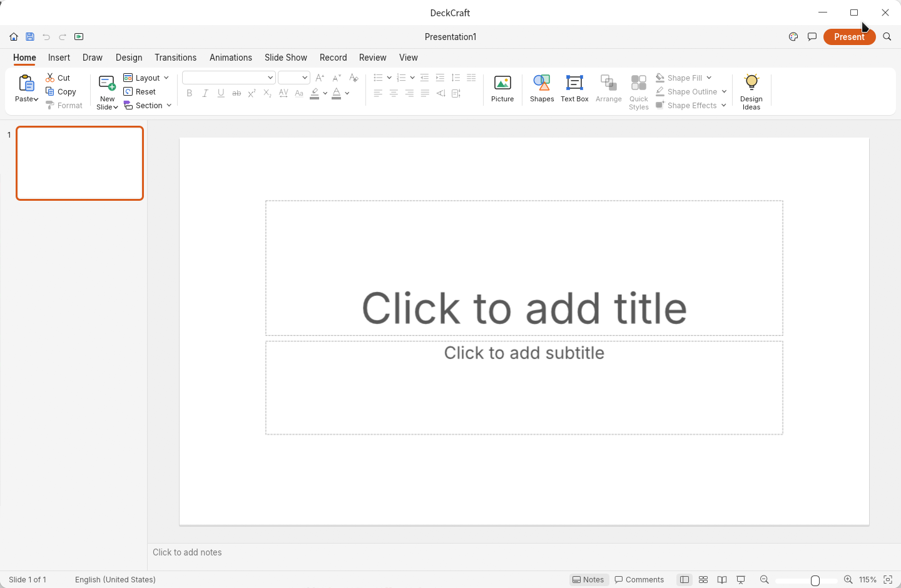The width and height of the screenshot is (901, 588).
Task: Open the font name combo box
Action: pos(229,78)
